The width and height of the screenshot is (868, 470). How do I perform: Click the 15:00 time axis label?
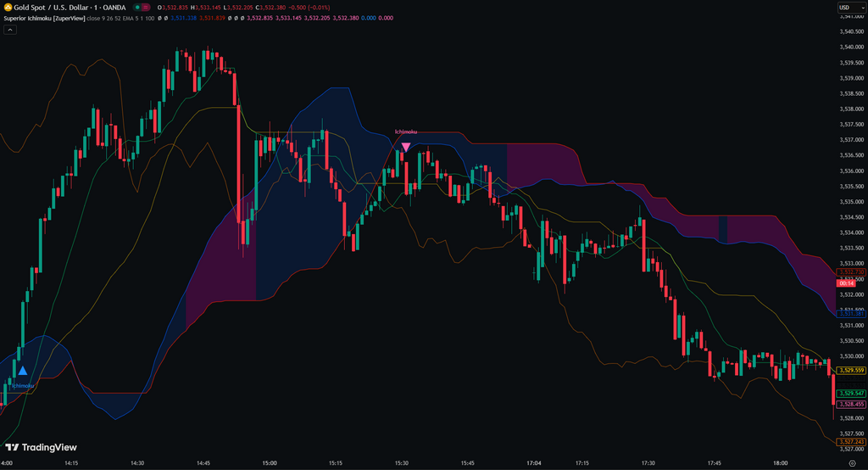pyautogui.click(x=269, y=463)
